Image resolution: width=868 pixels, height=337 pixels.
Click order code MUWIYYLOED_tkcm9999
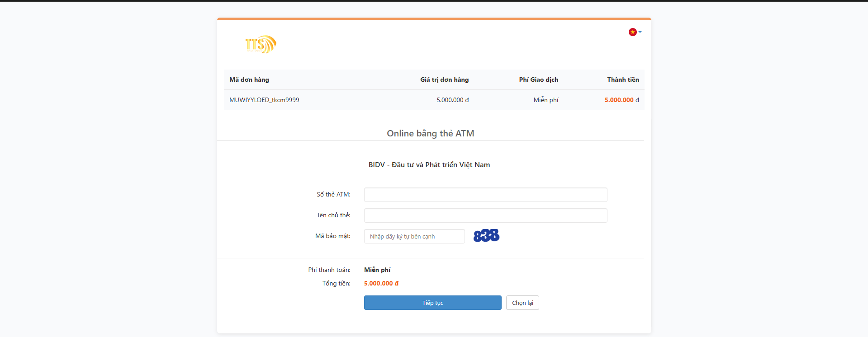coord(264,100)
